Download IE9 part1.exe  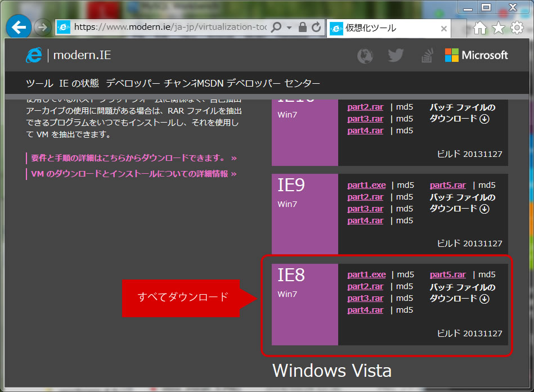(366, 185)
